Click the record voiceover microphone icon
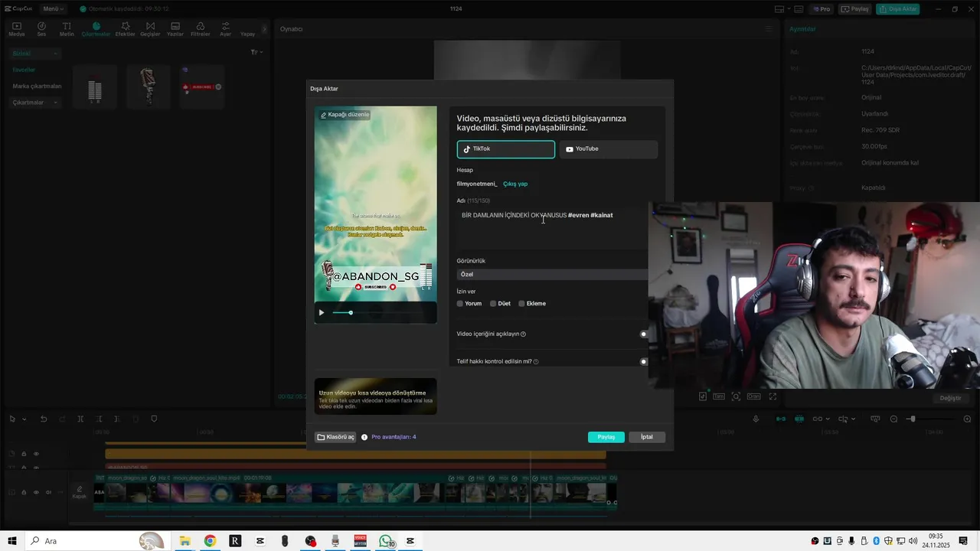 click(x=756, y=419)
